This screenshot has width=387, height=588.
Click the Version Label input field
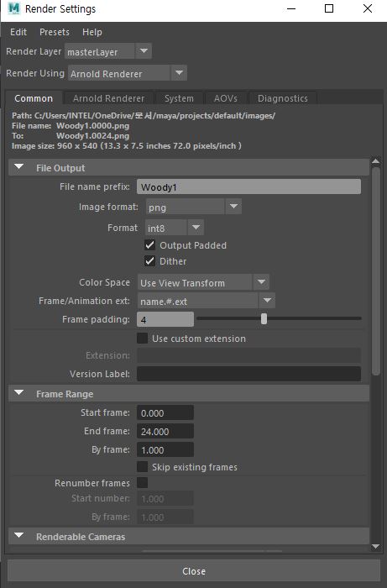pos(248,374)
